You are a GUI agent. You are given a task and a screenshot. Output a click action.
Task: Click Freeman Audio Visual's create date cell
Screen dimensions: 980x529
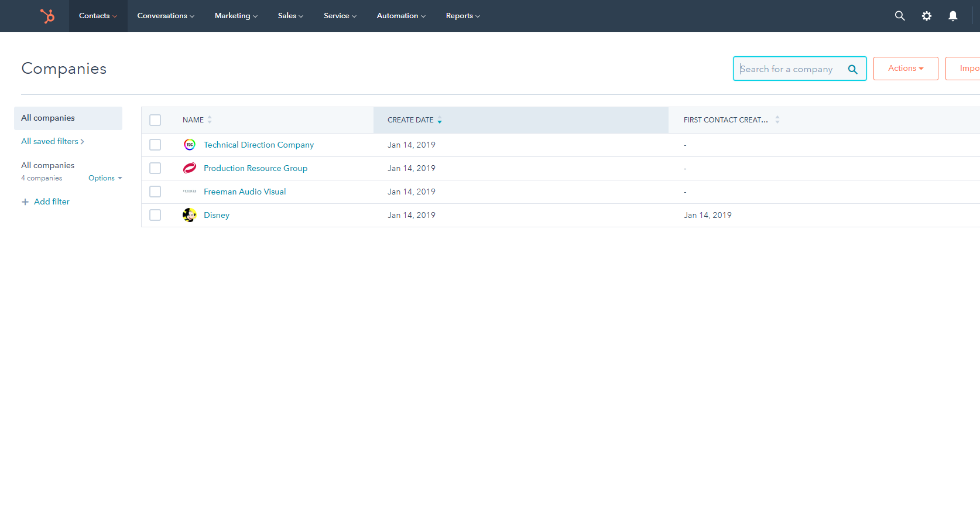pyautogui.click(x=412, y=192)
